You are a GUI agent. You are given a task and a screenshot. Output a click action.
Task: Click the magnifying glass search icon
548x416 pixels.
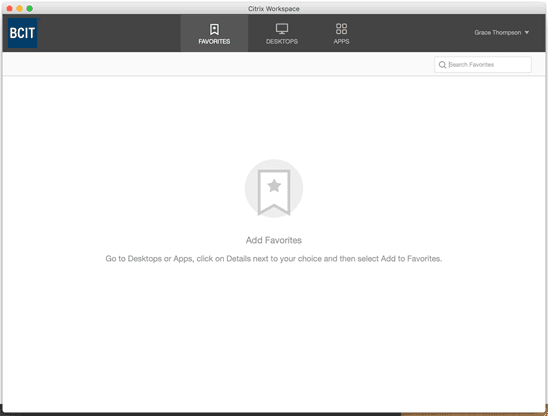(x=442, y=65)
